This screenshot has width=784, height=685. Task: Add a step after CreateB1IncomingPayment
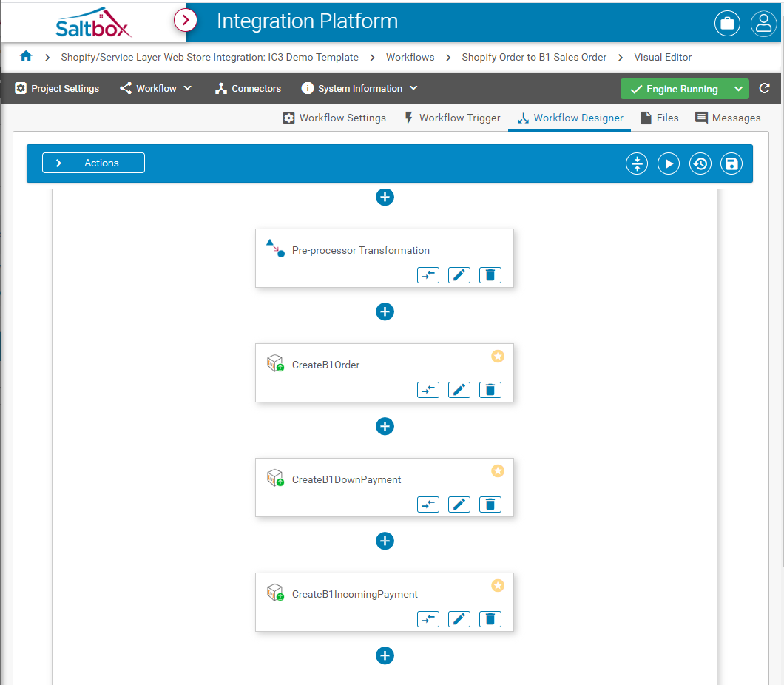pos(385,655)
